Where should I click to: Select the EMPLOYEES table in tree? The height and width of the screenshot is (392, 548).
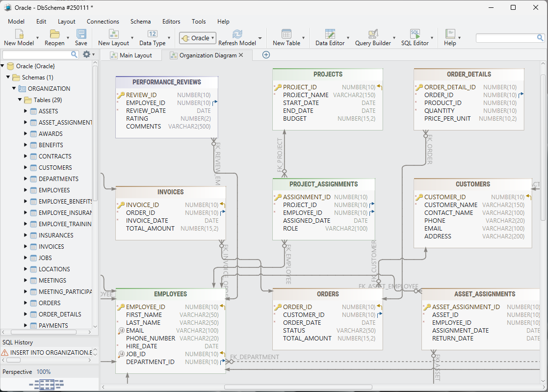54,190
